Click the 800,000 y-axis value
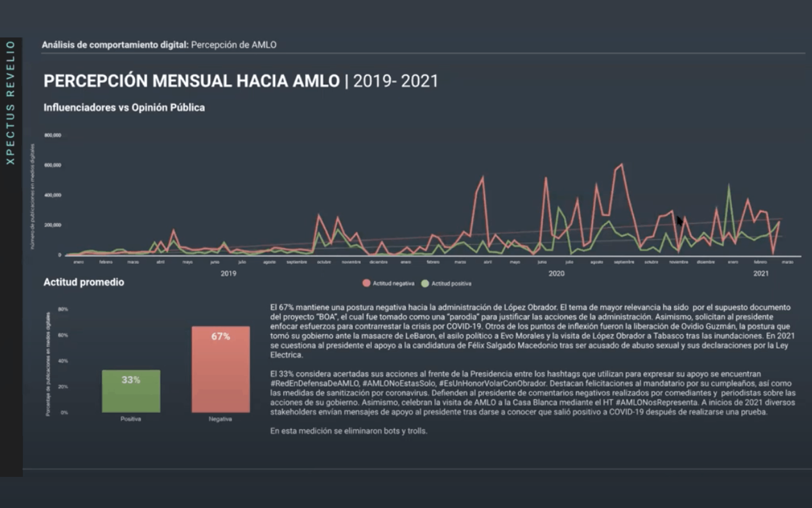 point(53,135)
